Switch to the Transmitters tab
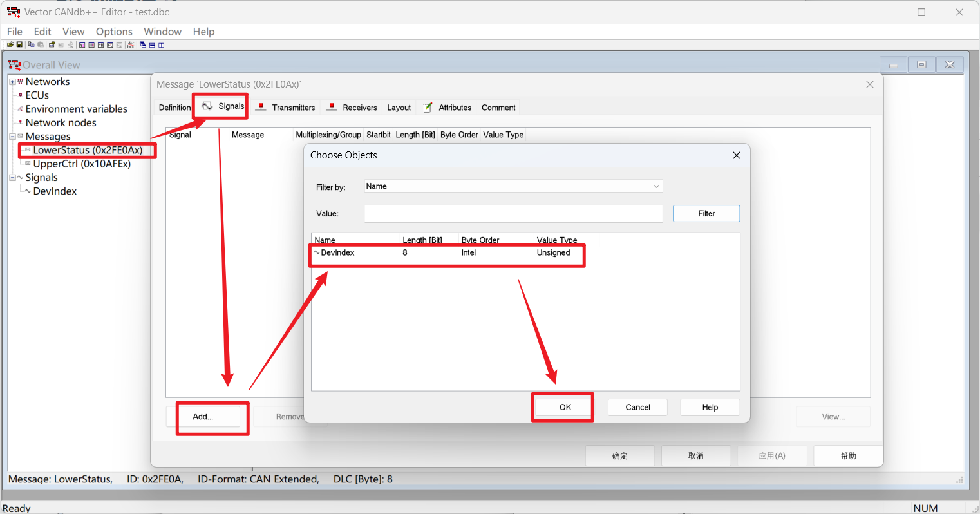The width and height of the screenshot is (980, 514). [x=293, y=108]
